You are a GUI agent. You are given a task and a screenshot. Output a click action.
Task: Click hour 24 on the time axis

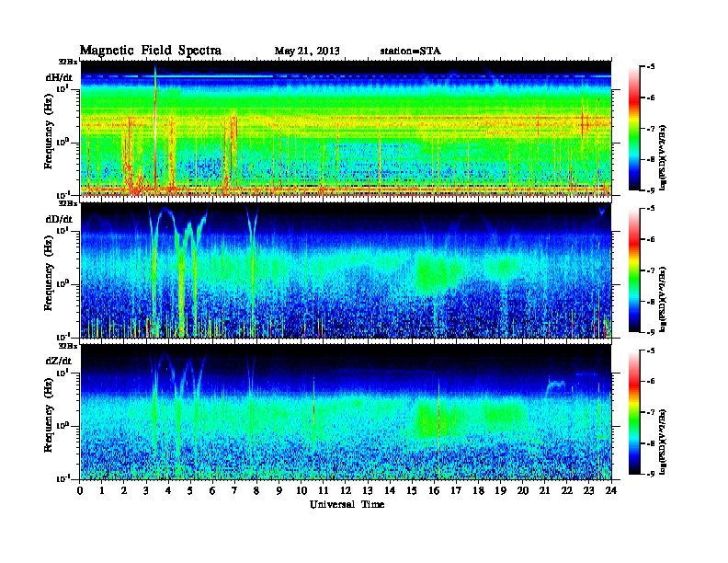[611, 490]
